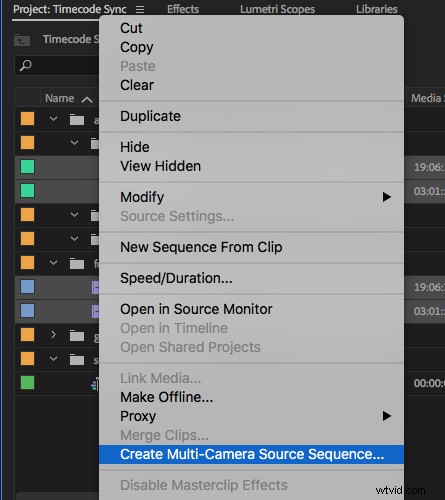Click the Proxy submenu arrow
The width and height of the screenshot is (445, 500).
[x=387, y=416]
